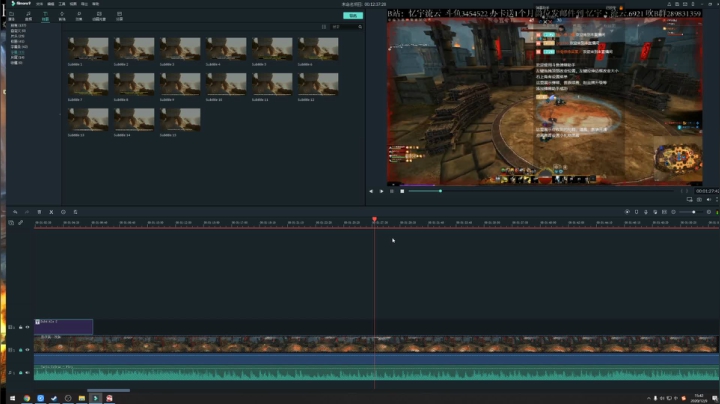The height and width of the screenshot is (404, 720).
Task: Click the search magnifier icon
Action: [360, 27]
